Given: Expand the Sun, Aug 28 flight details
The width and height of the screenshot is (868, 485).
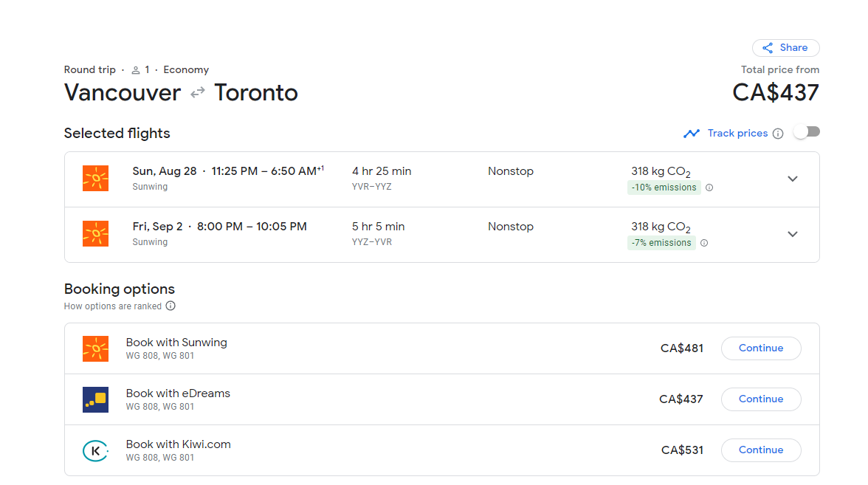Looking at the screenshot, I should click(x=792, y=179).
